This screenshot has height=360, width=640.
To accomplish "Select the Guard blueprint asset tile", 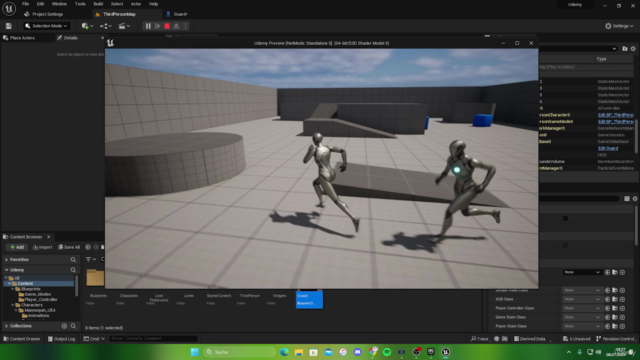I will tap(309, 299).
